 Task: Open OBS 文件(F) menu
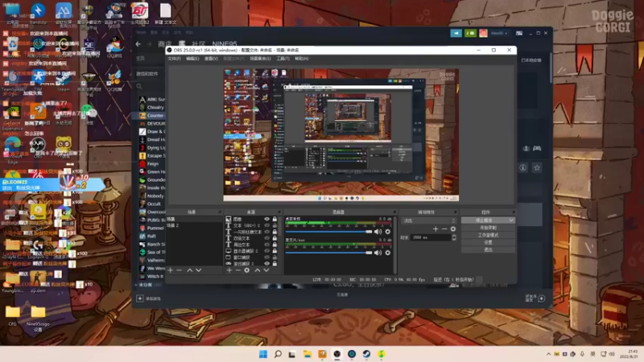pos(174,59)
